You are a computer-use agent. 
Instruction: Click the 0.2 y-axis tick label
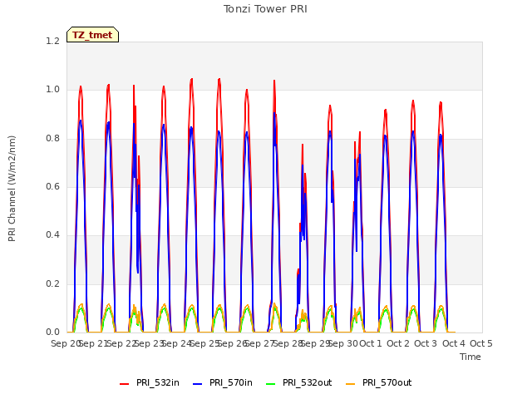[x=52, y=283]
